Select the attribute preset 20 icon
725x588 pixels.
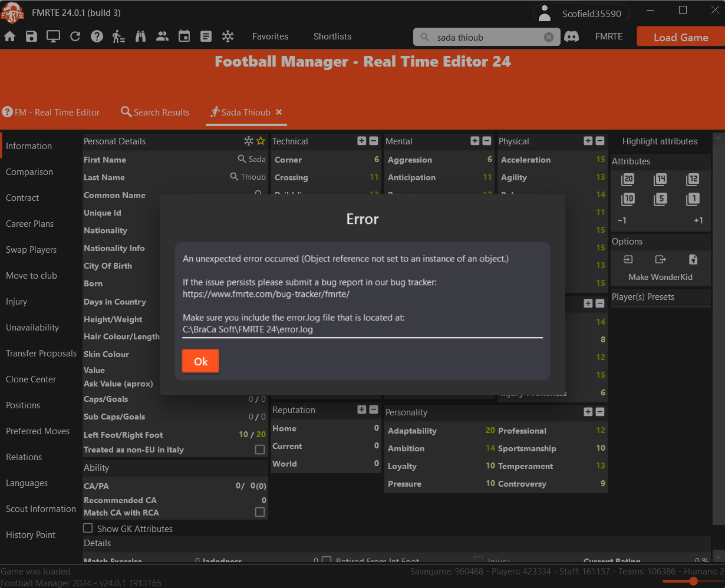tap(627, 179)
